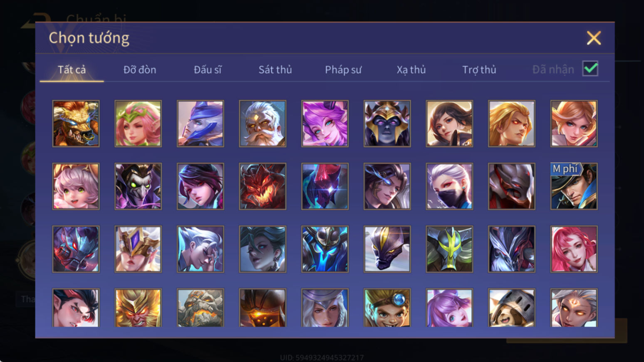Image resolution: width=644 pixels, height=362 pixels.
Task: Select the pink-haired woman in third row
Action: tap(574, 249)
